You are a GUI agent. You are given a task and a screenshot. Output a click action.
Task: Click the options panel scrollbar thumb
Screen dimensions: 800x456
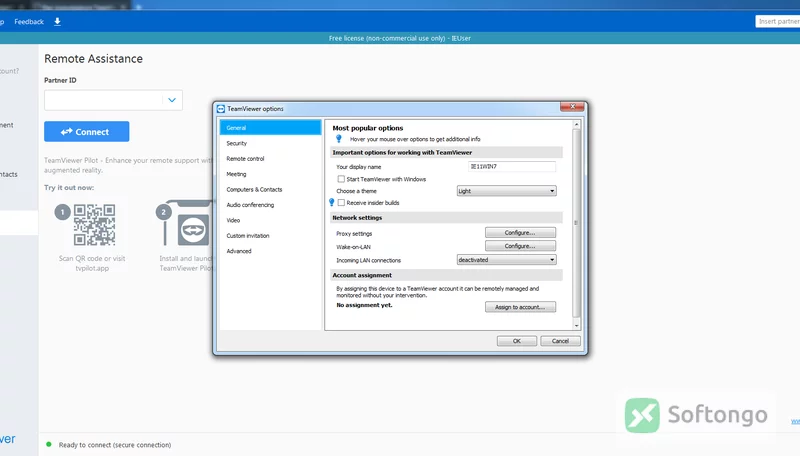[577, 222]
